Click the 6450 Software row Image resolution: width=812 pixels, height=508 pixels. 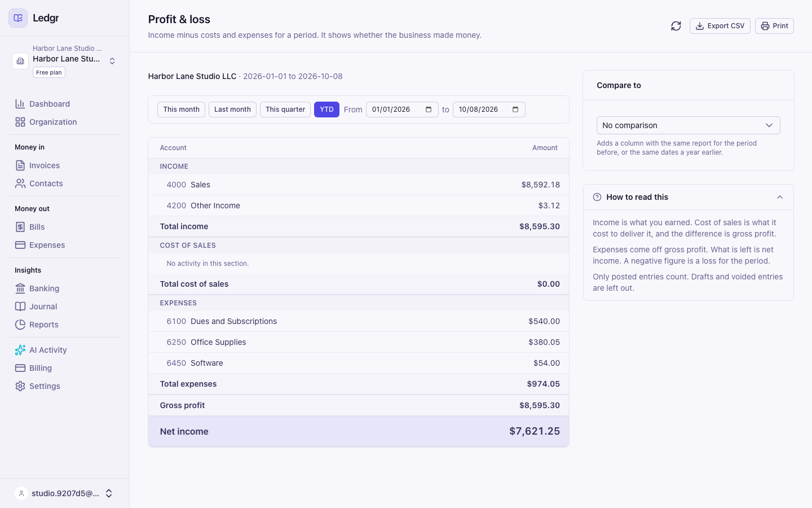(x=359, y=363)
